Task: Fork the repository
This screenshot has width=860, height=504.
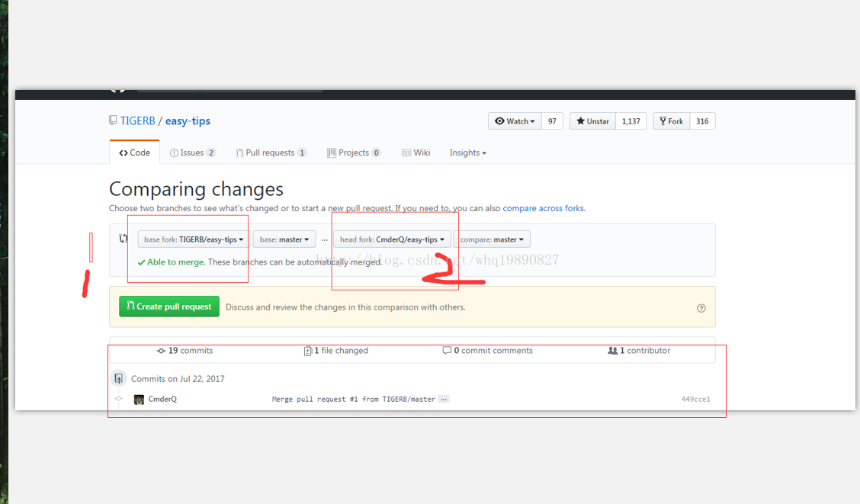Action: click(672, 121)
